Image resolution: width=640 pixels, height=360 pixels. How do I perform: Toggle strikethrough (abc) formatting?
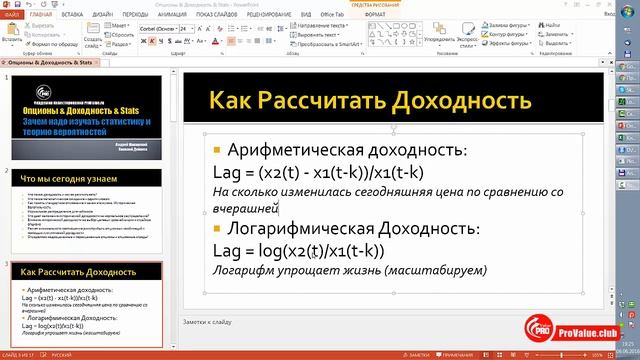(178, 41)
